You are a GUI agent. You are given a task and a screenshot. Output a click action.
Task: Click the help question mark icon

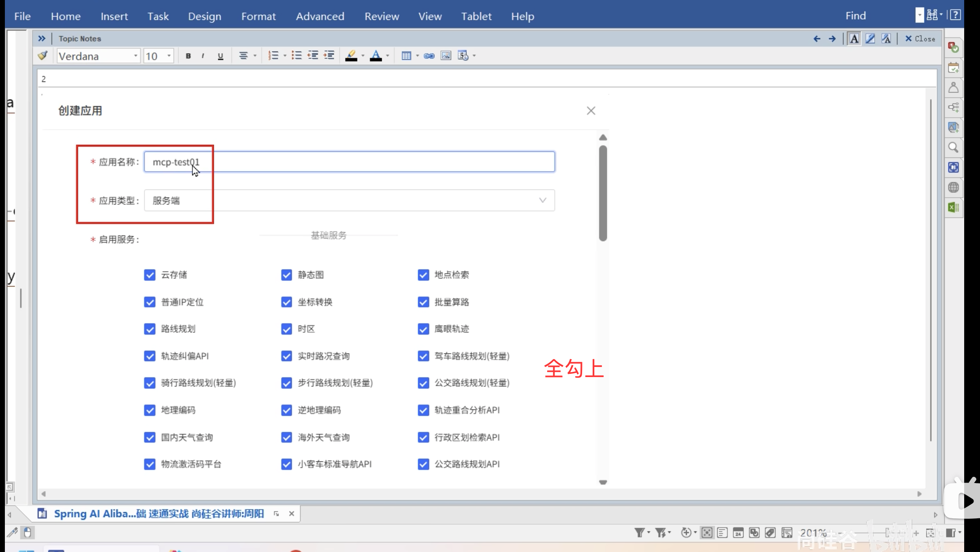(956, 15)
